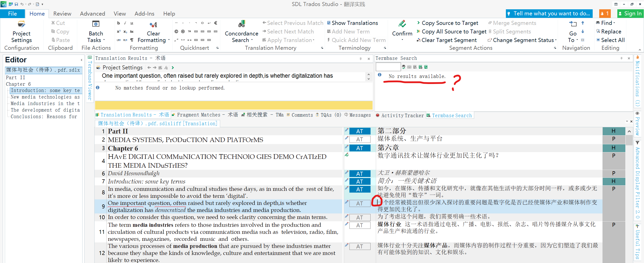
Task: Insert copyright symbol from QuickInsert
Action: click(176, 31)
